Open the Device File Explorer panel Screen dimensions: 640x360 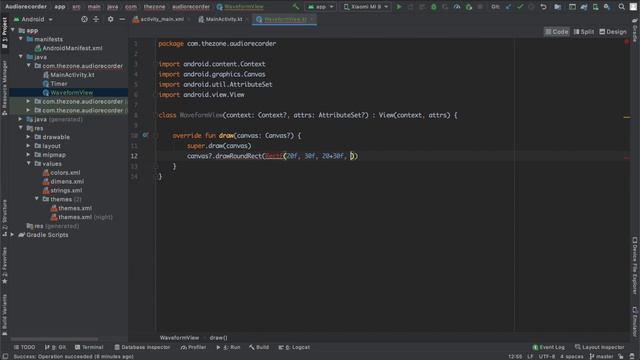635,266
